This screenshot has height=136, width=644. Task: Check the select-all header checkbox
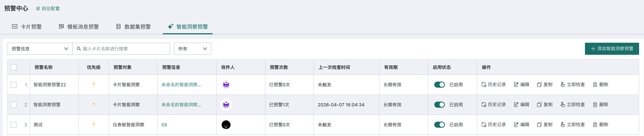click(14, 67)
